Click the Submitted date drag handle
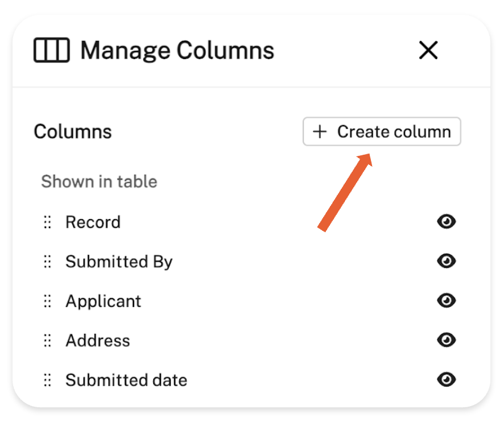Image resolution: width=504 pixels, height=430 pixels. pyautogui.click(x=48, y=380)
